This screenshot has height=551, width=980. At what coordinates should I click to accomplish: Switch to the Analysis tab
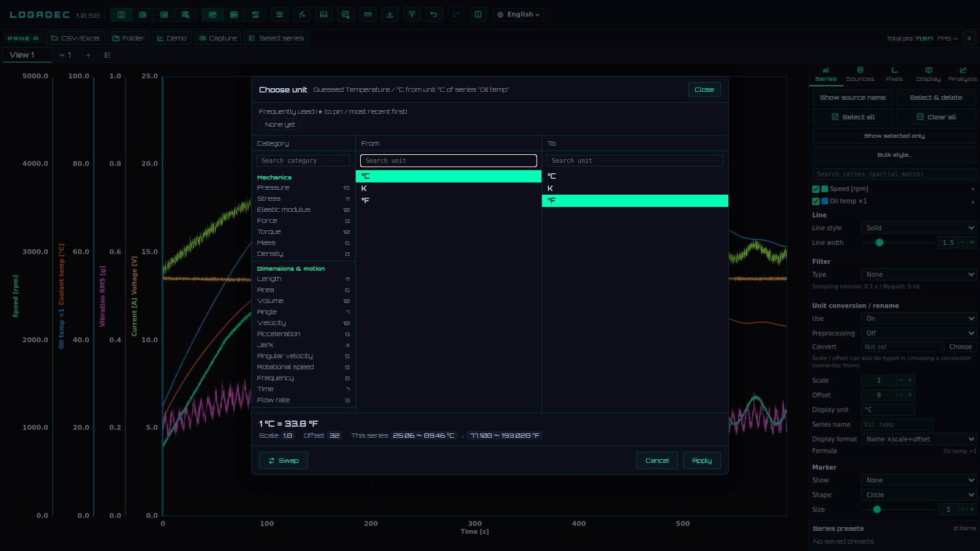(x=963, y=74)
